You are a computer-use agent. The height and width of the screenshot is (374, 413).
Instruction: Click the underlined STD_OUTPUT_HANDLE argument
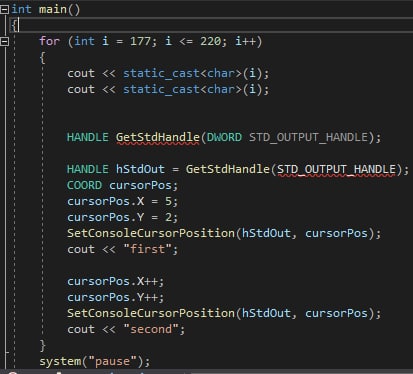pos(336,169)
